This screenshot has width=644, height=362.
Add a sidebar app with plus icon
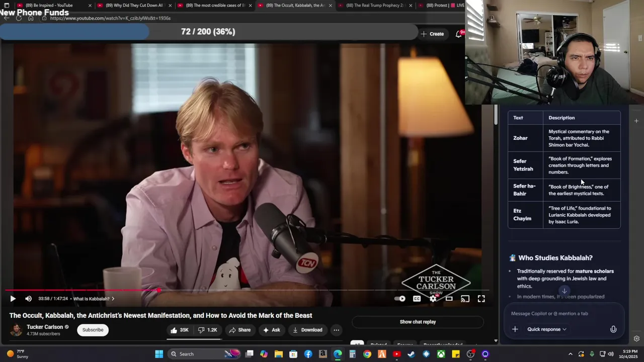[636, 121]
